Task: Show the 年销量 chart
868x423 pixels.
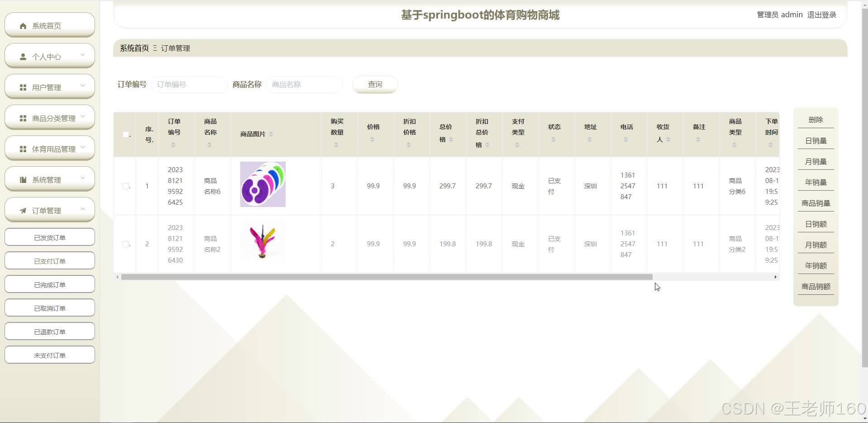Action: click(x=816, y=182)
